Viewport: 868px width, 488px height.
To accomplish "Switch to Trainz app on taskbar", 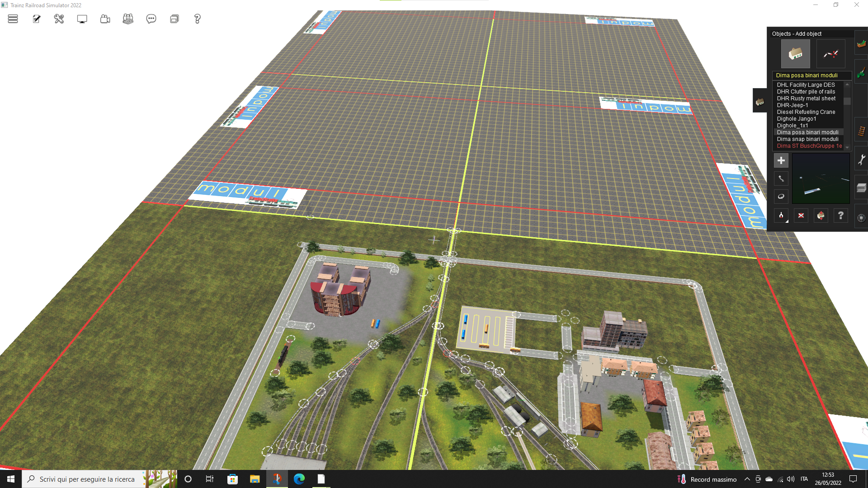I will click(277, 479).
